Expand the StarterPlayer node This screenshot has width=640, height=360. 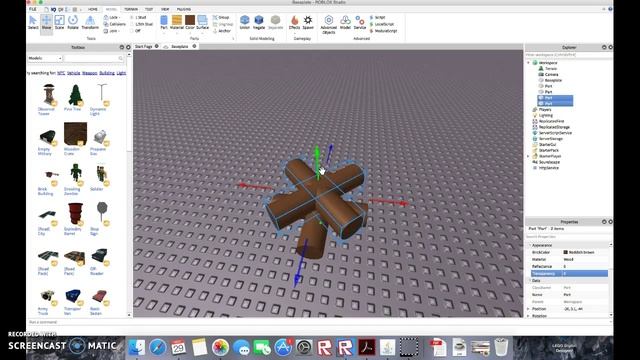click(529, 156)
